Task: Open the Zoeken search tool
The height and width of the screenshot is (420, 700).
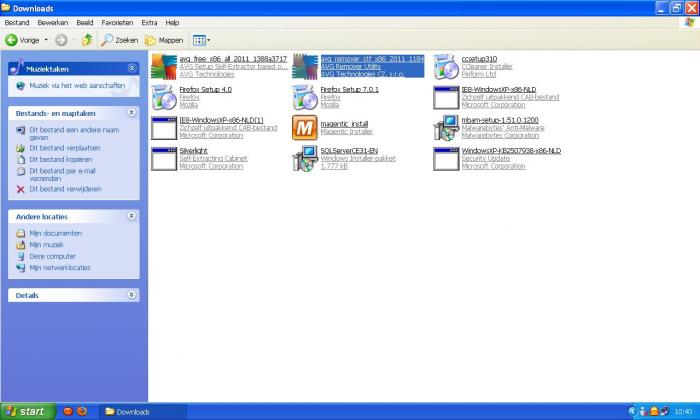Action: (120, 40)
